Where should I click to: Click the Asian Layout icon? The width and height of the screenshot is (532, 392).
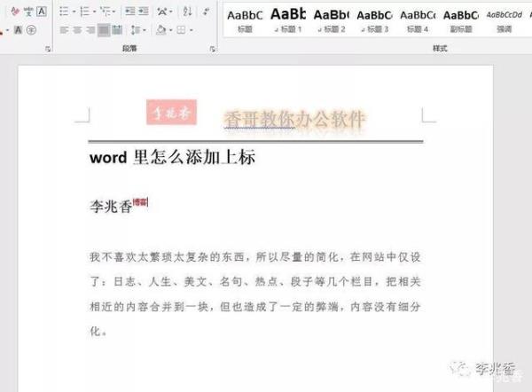[162, 12]
